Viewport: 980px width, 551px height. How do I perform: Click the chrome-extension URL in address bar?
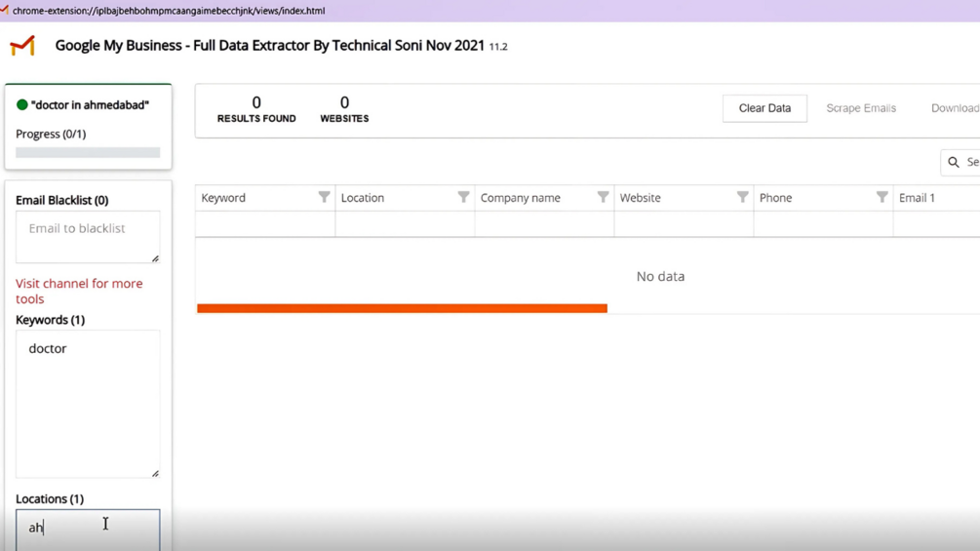point(169,11)
